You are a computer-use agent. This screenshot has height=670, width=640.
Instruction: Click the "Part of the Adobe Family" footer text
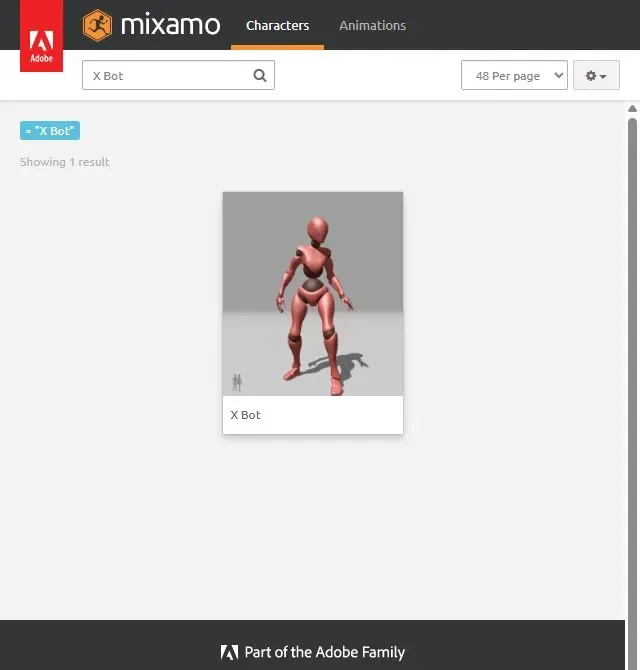tap(325, 652)
